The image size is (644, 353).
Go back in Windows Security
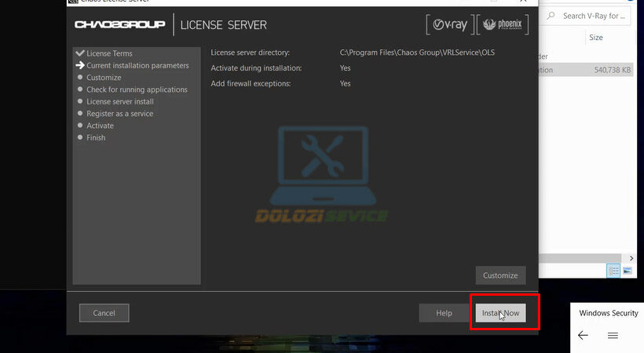click(583, 335)
